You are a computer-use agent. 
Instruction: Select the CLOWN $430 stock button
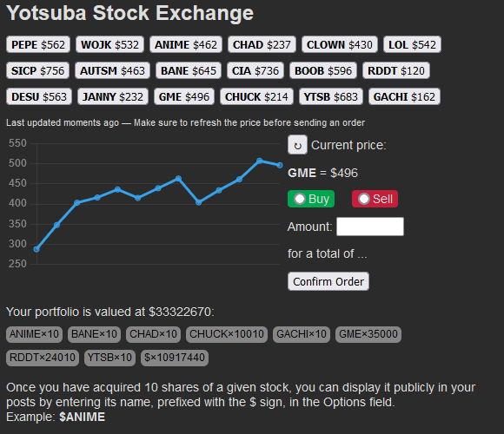pos(340,44)
